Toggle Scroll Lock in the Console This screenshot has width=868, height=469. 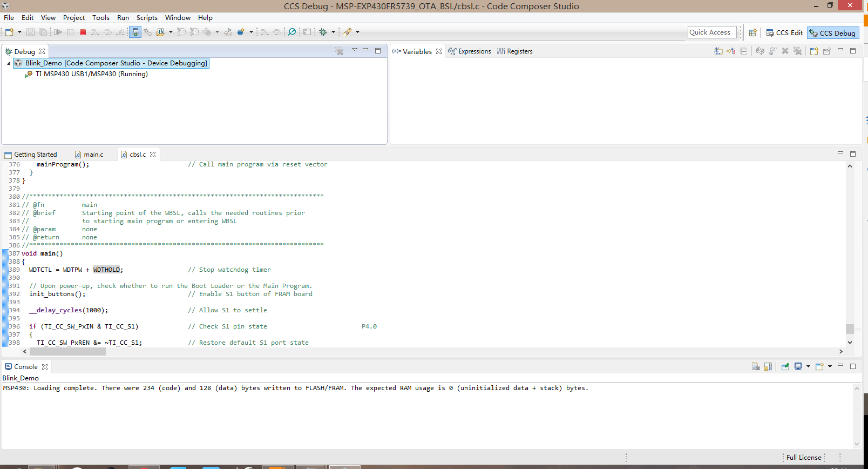point(768,366)
